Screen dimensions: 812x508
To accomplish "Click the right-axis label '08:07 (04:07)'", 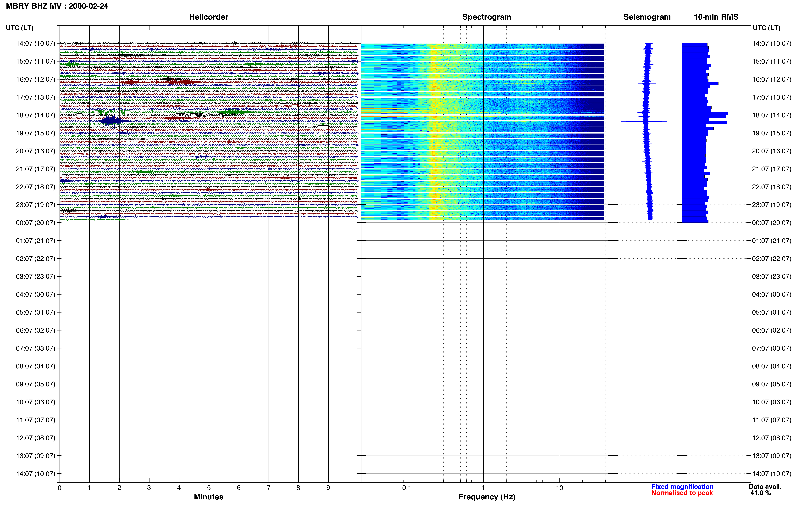I will pos(772,366).
